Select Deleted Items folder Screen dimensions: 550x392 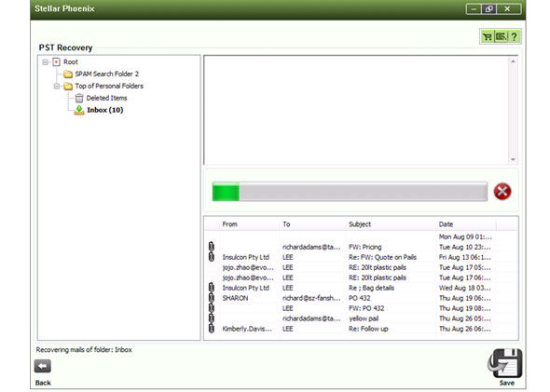pos(106,98)
